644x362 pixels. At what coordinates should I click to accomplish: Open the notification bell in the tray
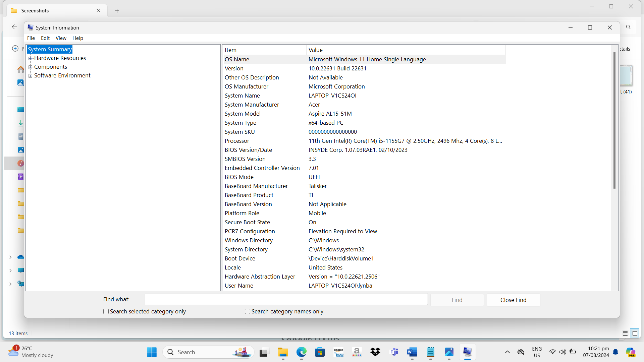pyautogui.click(x=615, y=352)
